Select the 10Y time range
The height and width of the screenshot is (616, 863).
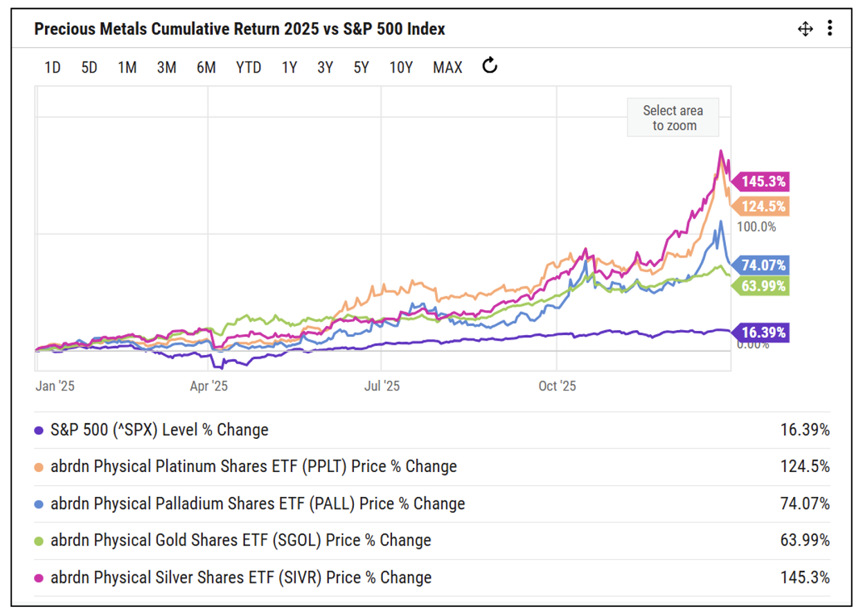(x=401, y=67)
